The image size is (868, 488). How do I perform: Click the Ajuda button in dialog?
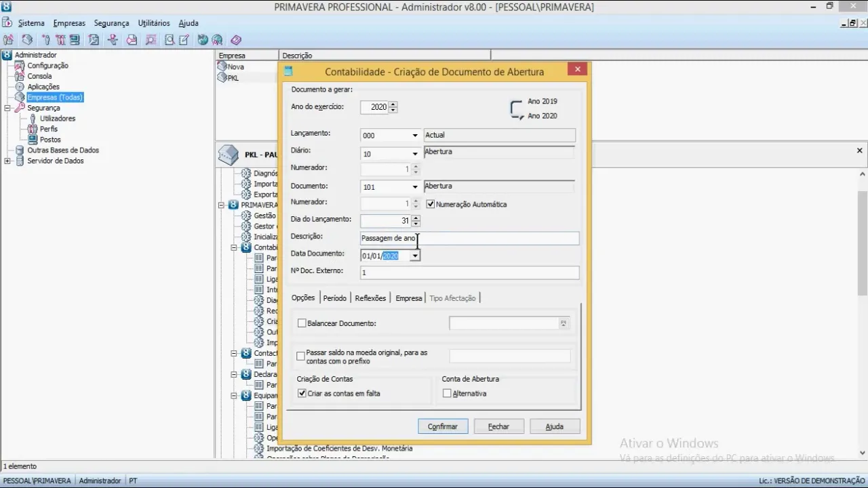tap(555, 426)
